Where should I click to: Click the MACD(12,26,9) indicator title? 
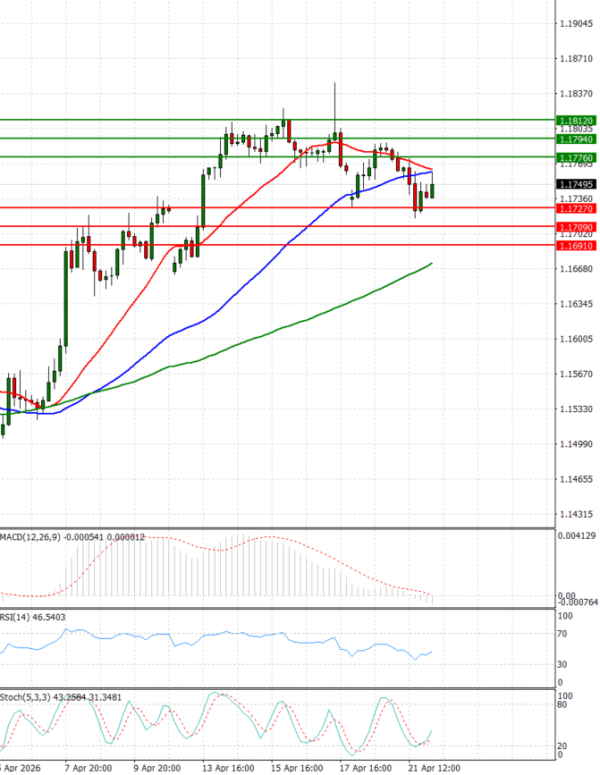tap(35, 537)
